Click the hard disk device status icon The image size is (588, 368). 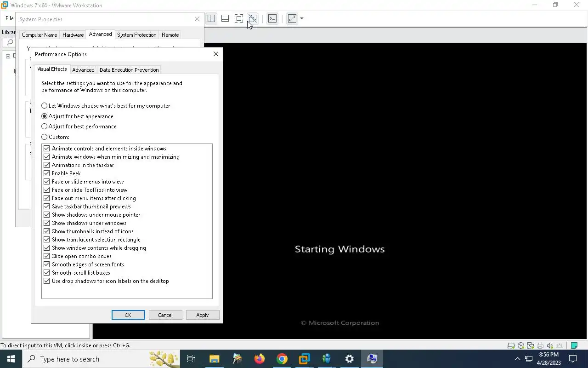pos(511,345)
